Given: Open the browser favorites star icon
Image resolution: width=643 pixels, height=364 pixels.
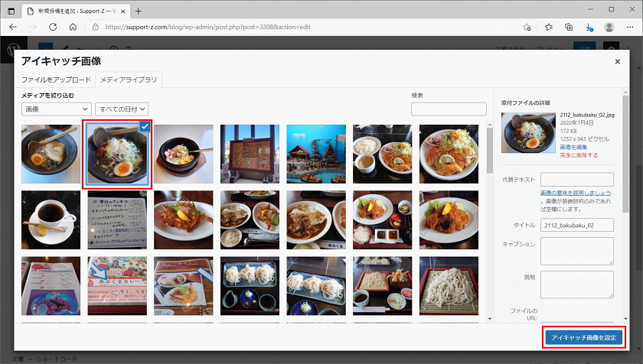Looking at the screenshot, I should (549, 27).
